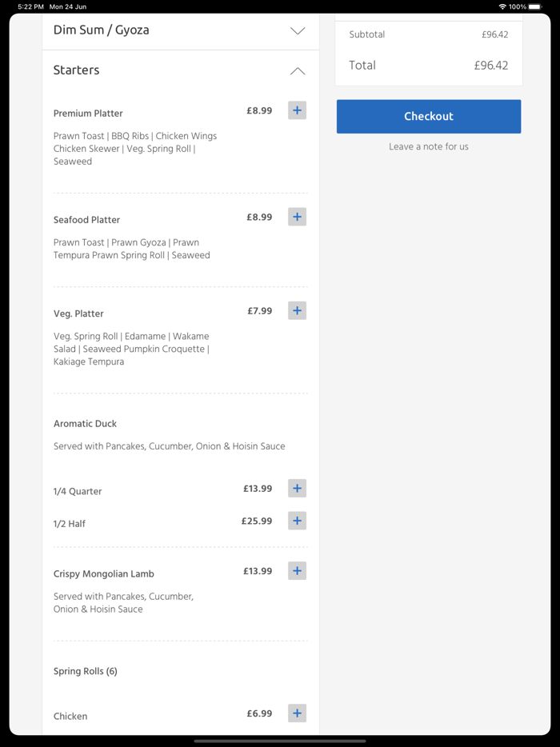
Task: Add Veg. Platter with plus icon
Action: (297, 310)
